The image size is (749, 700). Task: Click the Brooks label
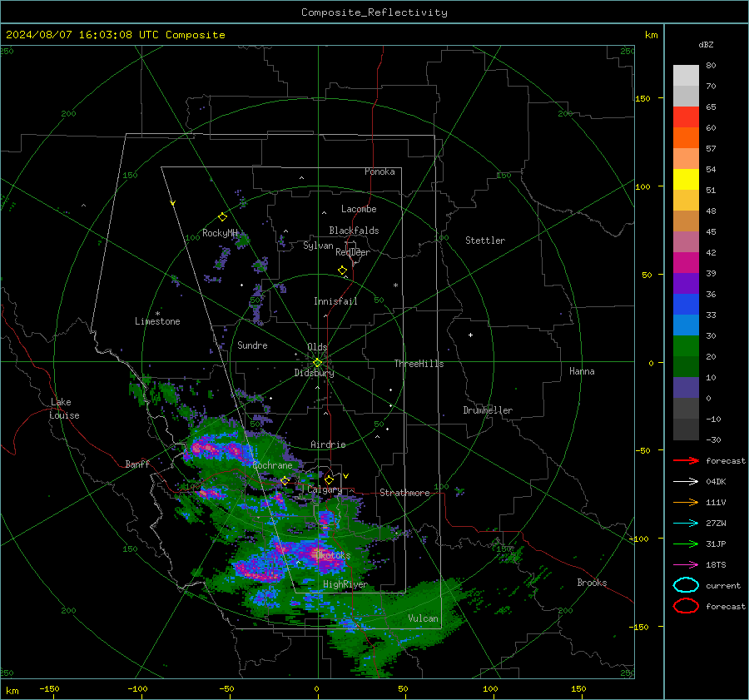coord(592,583)
